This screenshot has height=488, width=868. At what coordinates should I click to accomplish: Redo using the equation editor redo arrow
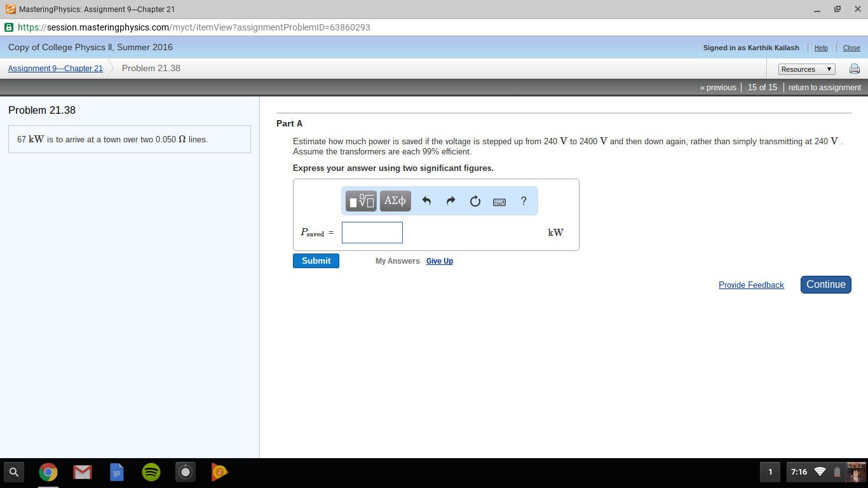click(451, 201)
